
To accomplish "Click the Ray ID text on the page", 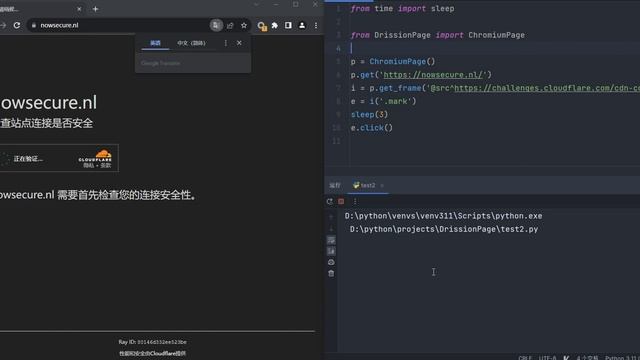I will click(153, 342).
